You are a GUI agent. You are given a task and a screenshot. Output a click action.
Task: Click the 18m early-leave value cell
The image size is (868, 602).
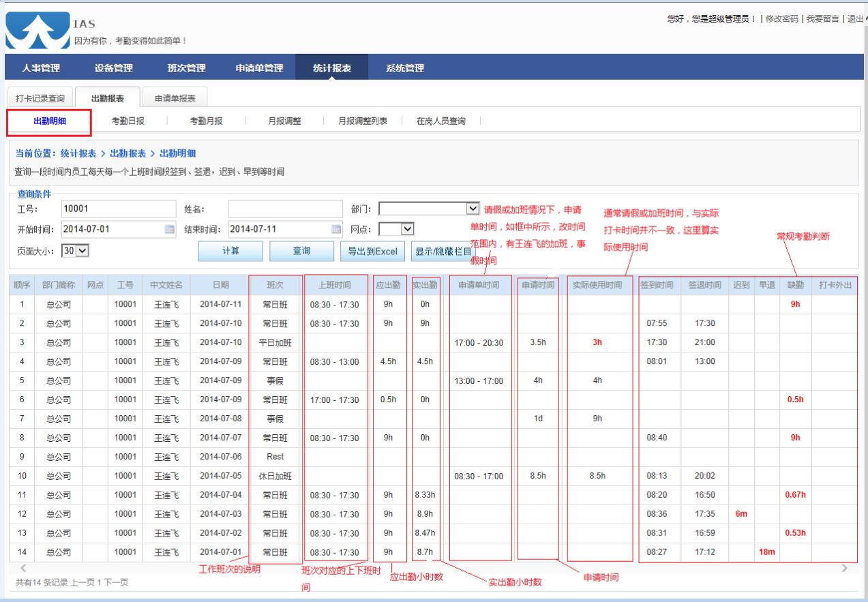pyautogui.click(x=766, y=552)
